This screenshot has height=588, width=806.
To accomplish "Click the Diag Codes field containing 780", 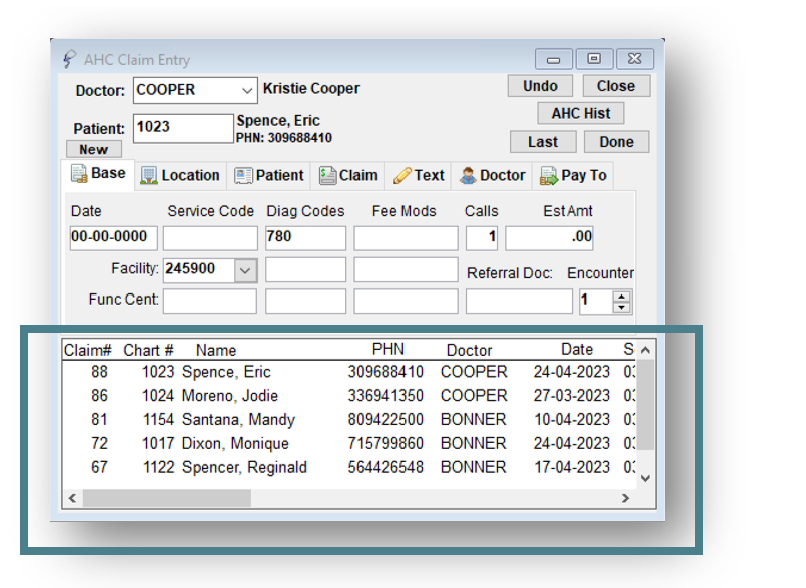I will coord(305,238).
